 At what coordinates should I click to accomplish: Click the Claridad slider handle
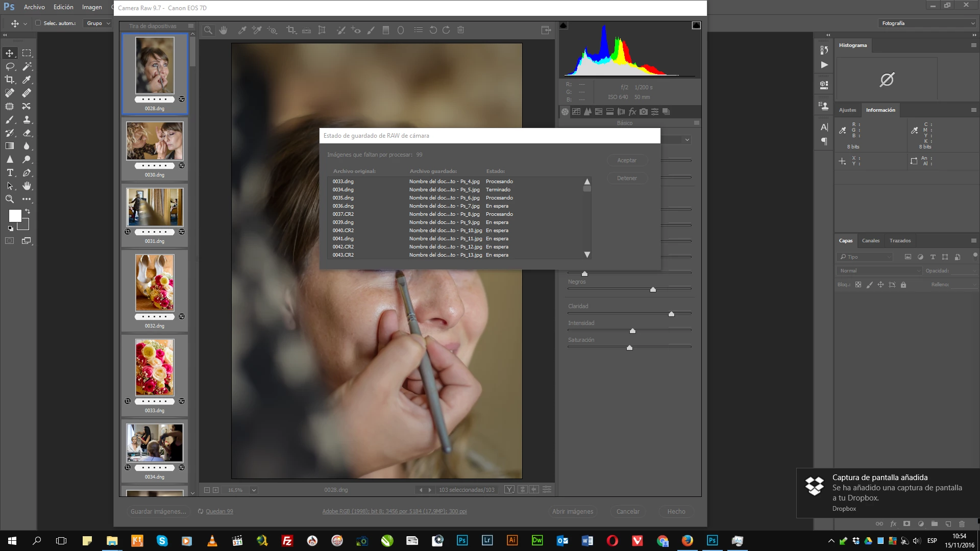671,314
